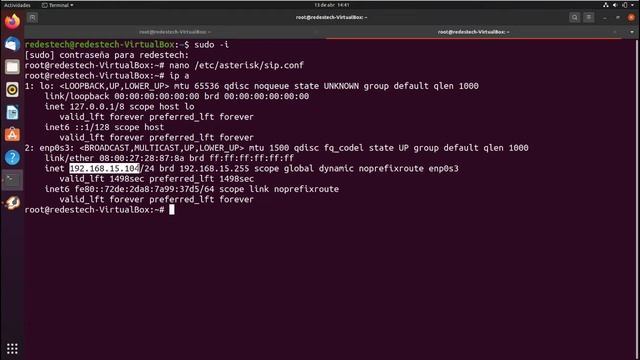640x360 pixels.
Task: Open the Actividades overview
Action: (17, 5)
